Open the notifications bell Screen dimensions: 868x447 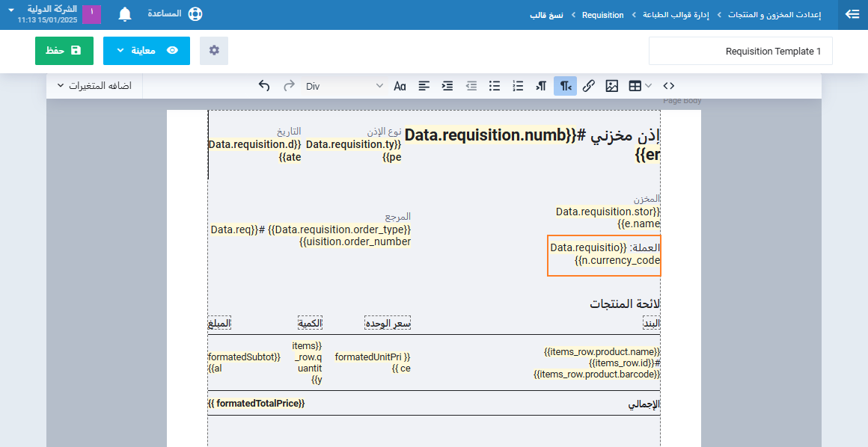click(125, 14)
